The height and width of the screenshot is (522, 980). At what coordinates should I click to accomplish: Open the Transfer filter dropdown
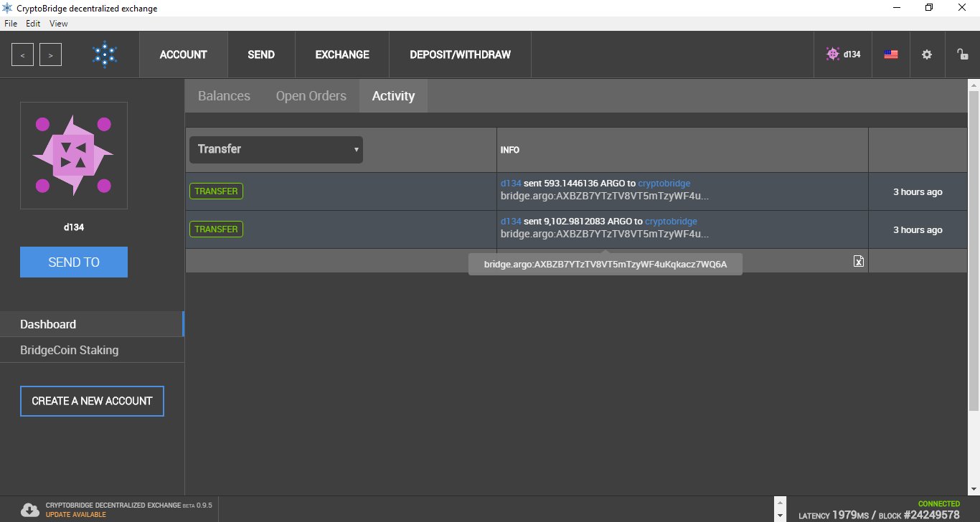(276, 150)
